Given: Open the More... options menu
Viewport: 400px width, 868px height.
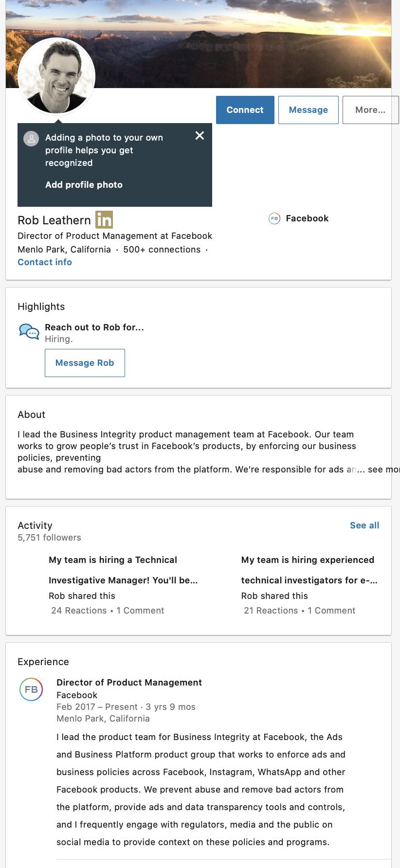Looking at the screenshot, I should click(370, 110).
